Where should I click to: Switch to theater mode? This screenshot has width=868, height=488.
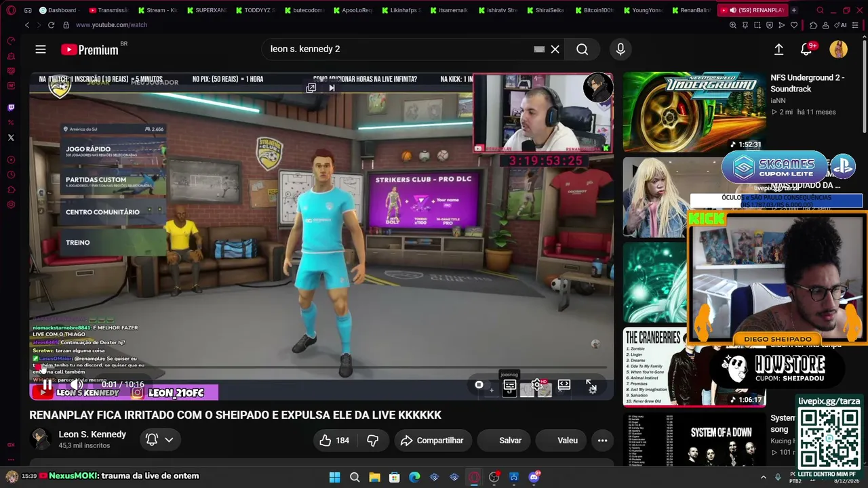click(x=564, y=386)
